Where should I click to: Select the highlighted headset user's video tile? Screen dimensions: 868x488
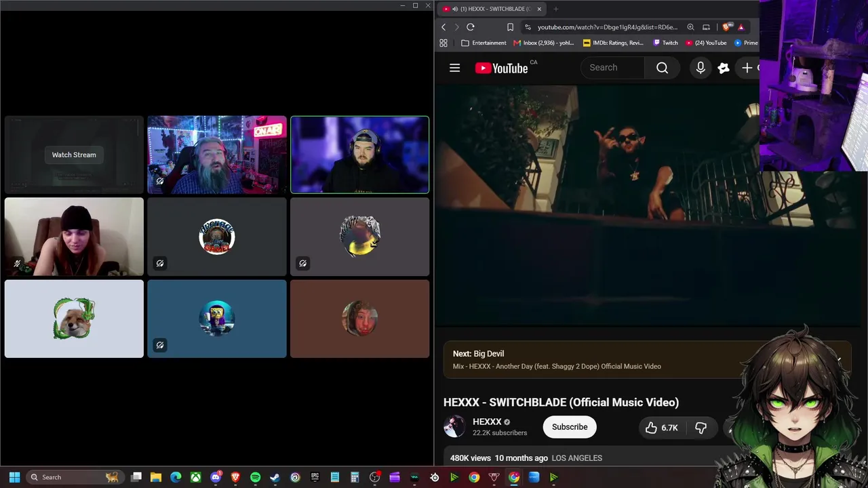pyautogui.click(x=360, y=155)
